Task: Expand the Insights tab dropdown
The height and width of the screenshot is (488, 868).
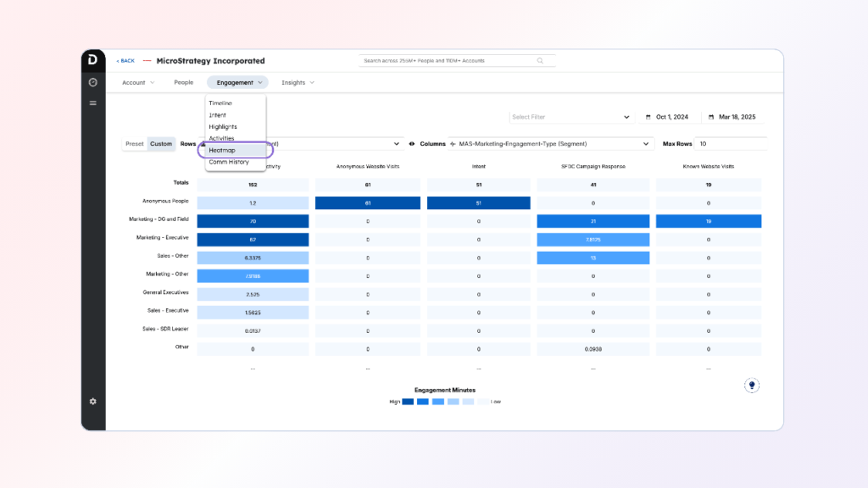Action: [298, 82]
